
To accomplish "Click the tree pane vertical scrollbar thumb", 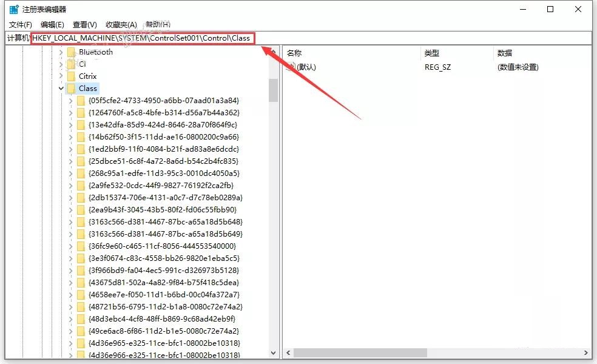I will 273,90.
